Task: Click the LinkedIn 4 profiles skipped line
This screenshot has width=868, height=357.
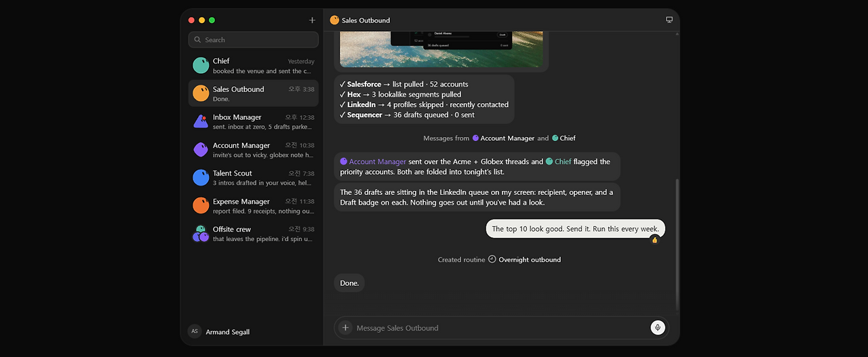Action: click(424, 105)
